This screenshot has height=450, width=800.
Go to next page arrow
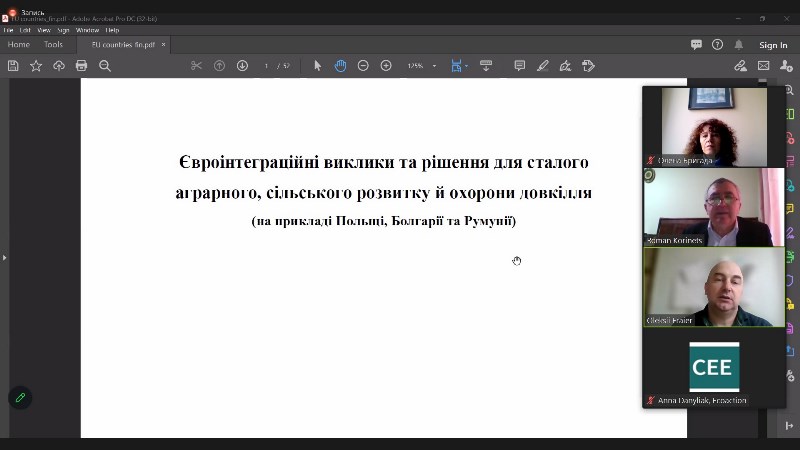tap(242, 66)
